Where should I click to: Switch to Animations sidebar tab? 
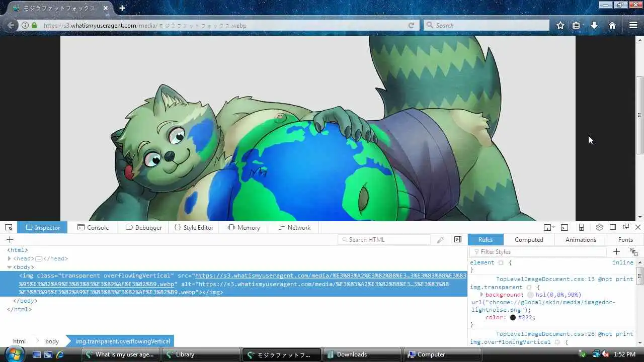[x=581, y=240]
